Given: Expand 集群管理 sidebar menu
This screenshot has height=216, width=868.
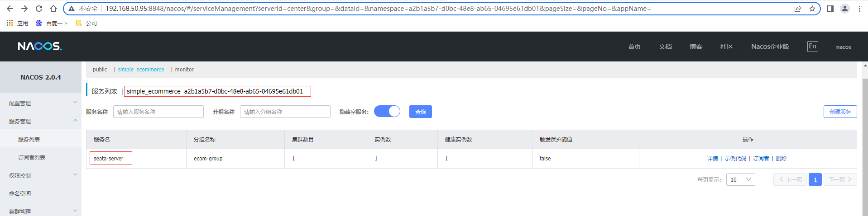Looking at the screenshot, I should (41, 211).
